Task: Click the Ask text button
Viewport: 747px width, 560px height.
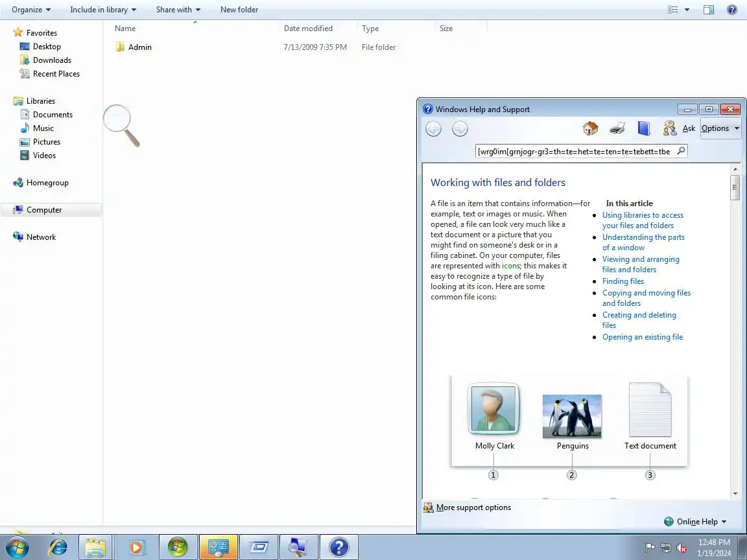Action: [x=689, y=128]
